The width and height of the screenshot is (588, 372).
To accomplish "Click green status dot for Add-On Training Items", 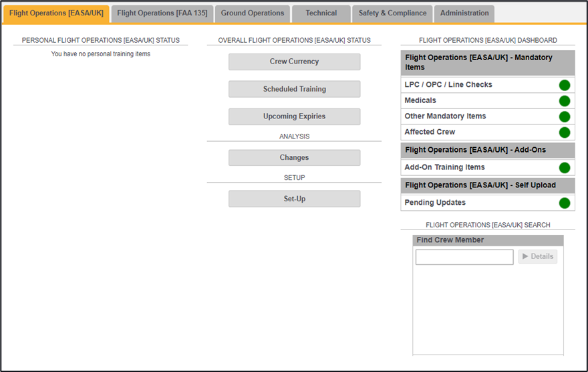I will [565, 168].
